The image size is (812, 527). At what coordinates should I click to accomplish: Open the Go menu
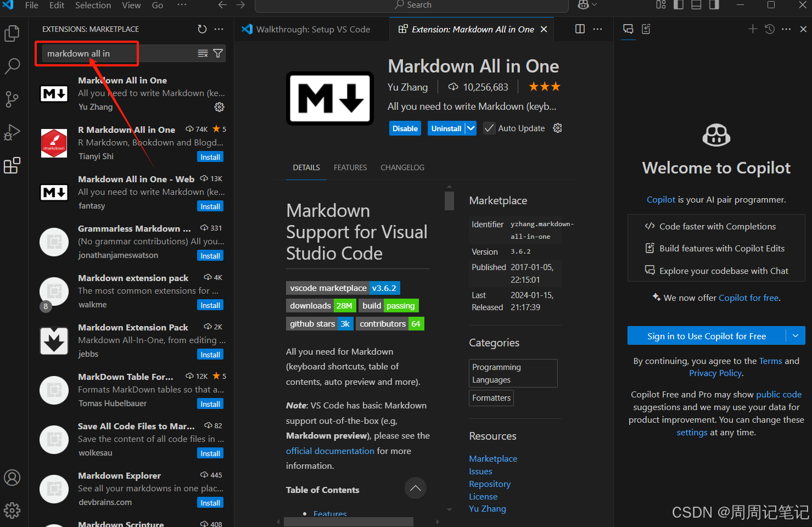pos(158,5)
